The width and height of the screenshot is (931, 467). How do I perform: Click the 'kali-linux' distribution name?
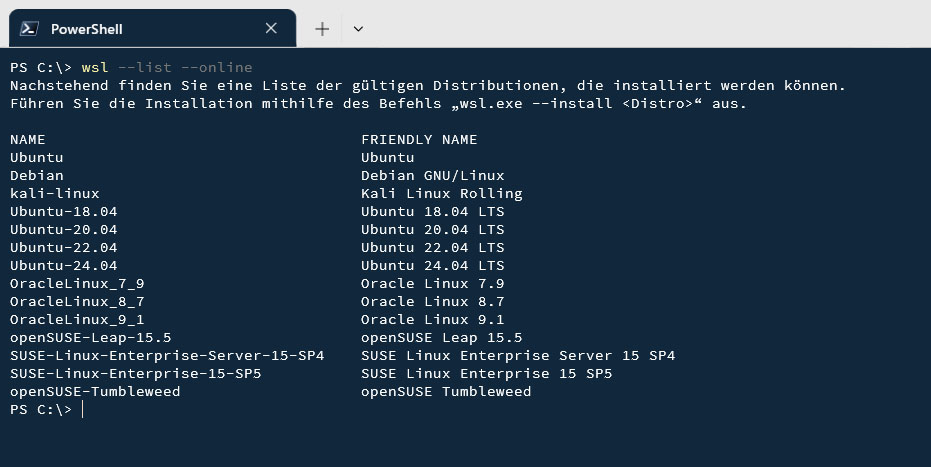click(x=55, y=193)
